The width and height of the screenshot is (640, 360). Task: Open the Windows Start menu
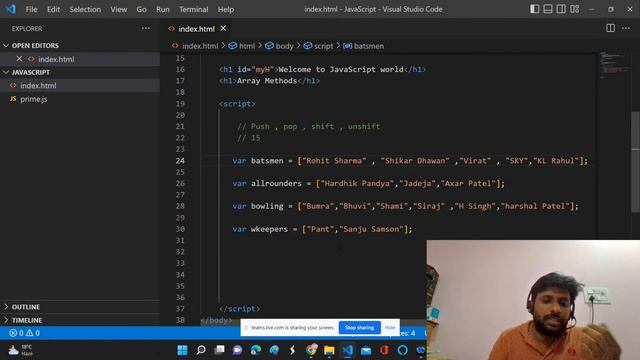pos(182,350)
